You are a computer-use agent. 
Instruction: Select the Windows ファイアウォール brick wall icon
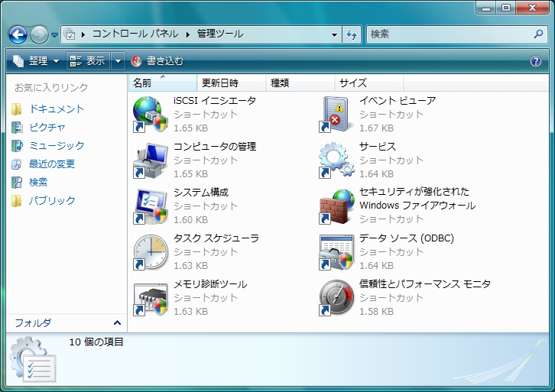336,206
